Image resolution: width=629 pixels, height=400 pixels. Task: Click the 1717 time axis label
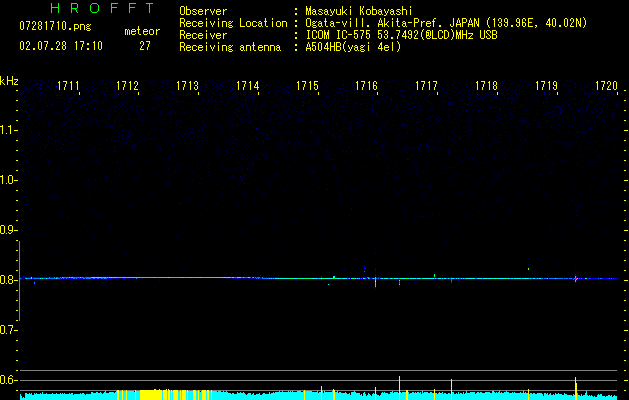[x=426, y=86]
